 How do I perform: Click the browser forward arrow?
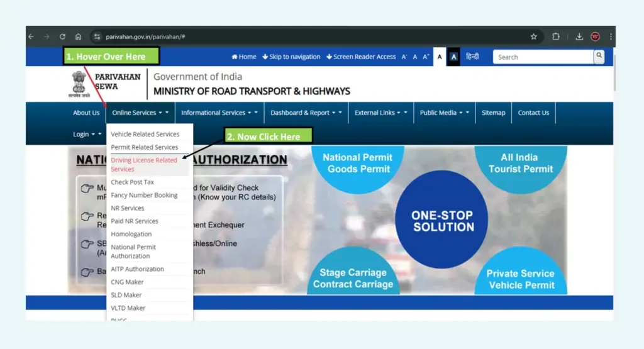pyautogui.click(x=47, y=36)
